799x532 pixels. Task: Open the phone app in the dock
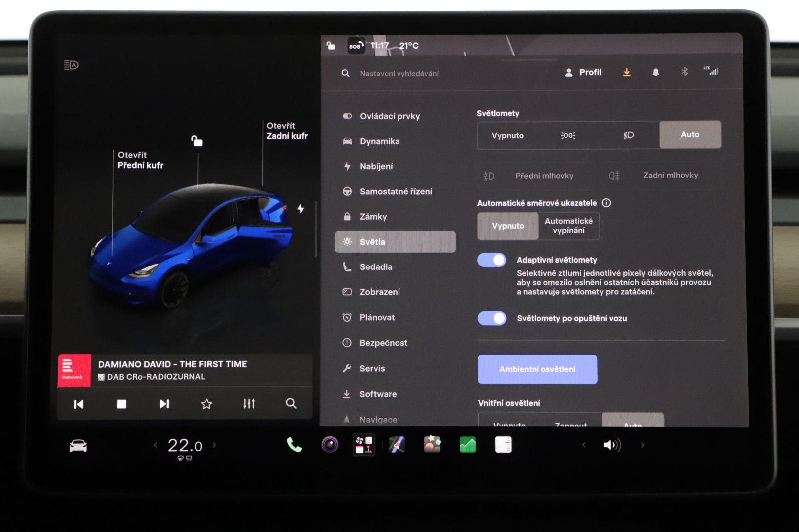(x=294, y=444)
